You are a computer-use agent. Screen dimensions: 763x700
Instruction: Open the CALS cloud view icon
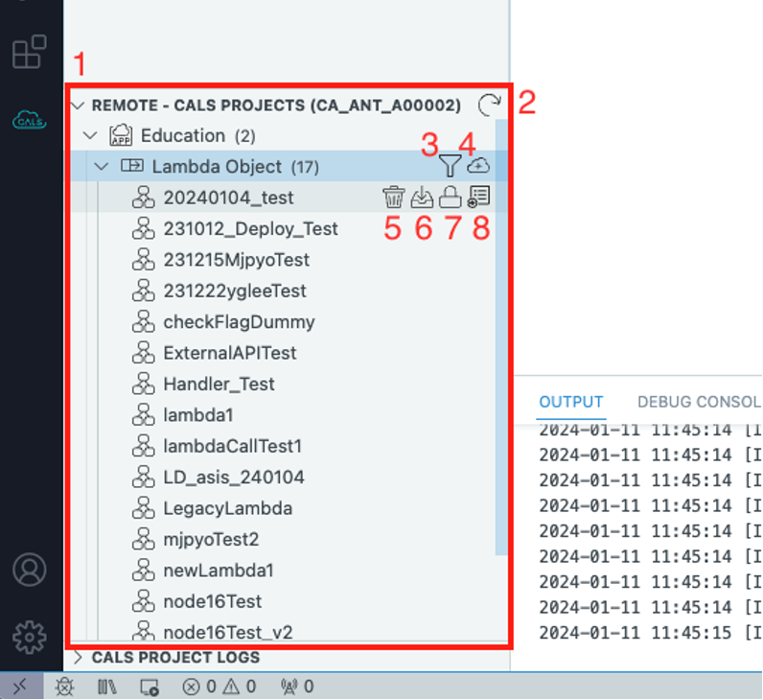pyautogui.click(x=29, y=120)
